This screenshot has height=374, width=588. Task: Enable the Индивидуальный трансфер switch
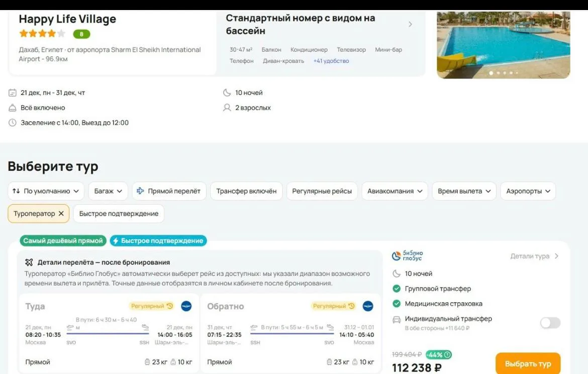point(550,323)
